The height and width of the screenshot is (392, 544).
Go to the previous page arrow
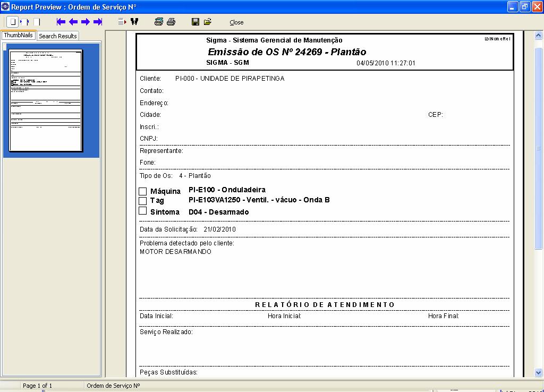click(73, 22)
